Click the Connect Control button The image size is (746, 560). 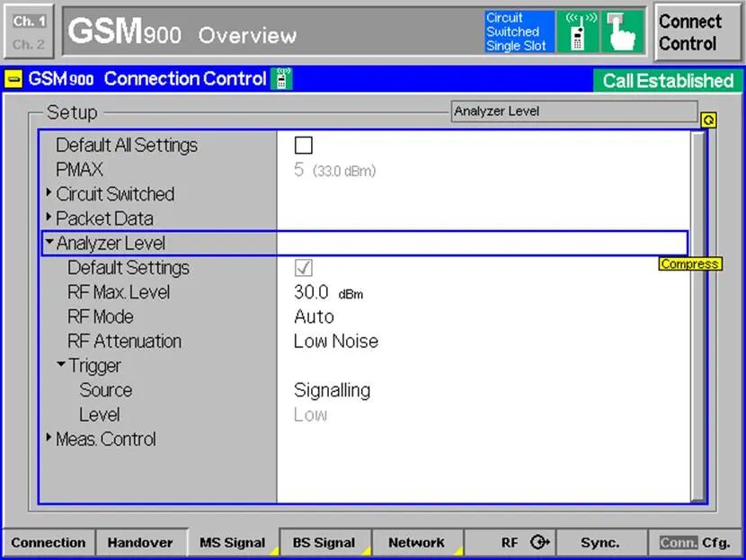click(697, 32)
